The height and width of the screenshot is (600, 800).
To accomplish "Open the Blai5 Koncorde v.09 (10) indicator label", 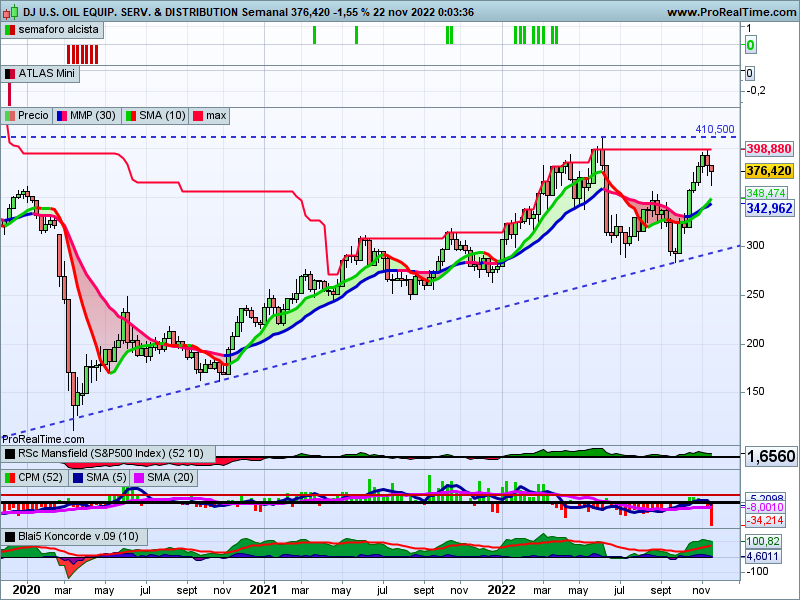I will point(78,536).
